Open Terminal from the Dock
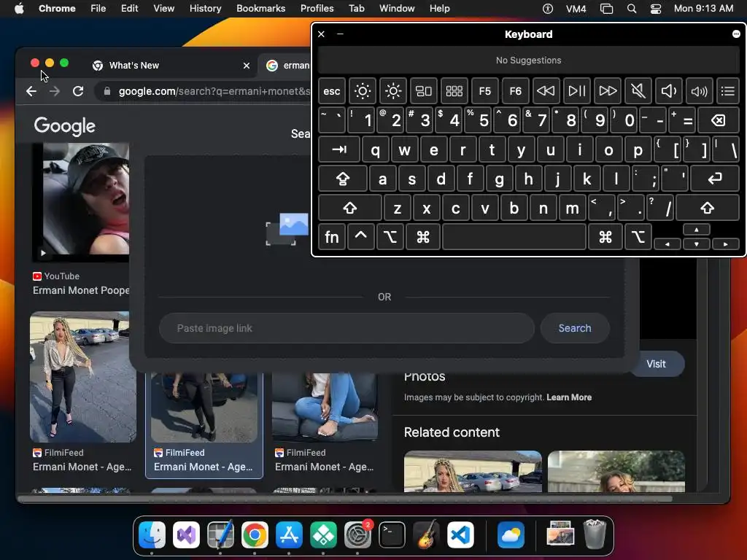 coord(392,534)
